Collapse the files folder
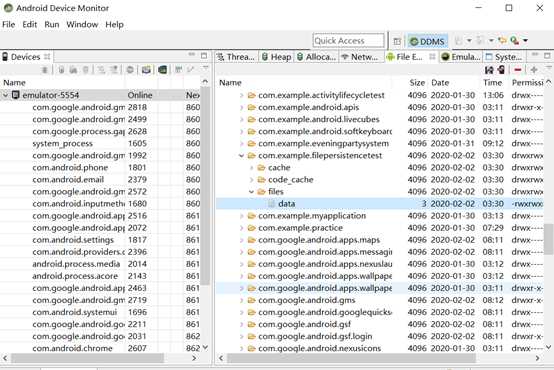554x370 pixels. tap(252, 192)
